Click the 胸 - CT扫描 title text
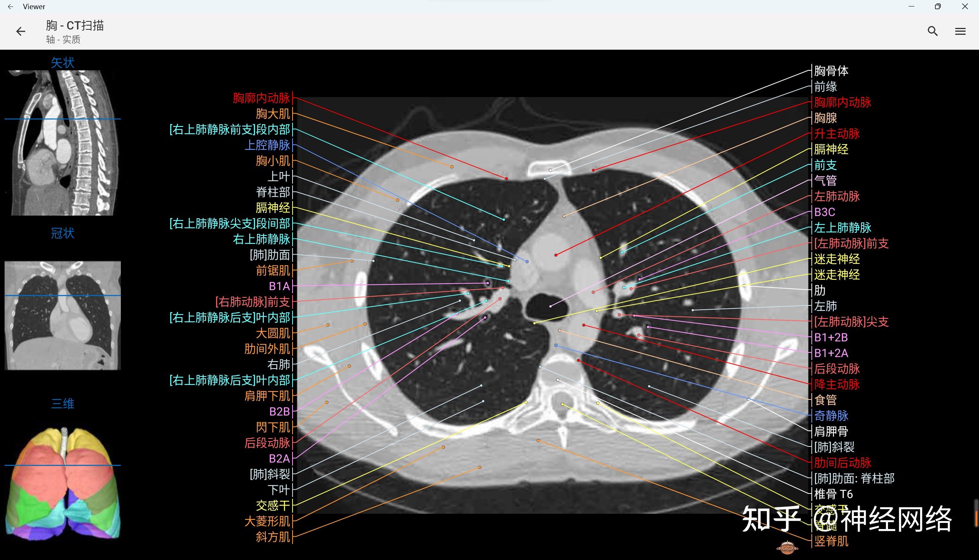 coord(75,25)
